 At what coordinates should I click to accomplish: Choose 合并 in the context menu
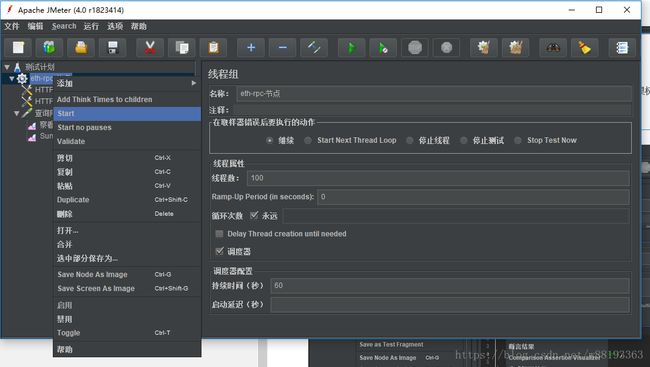pyautogui.click(x=127, y=244)
